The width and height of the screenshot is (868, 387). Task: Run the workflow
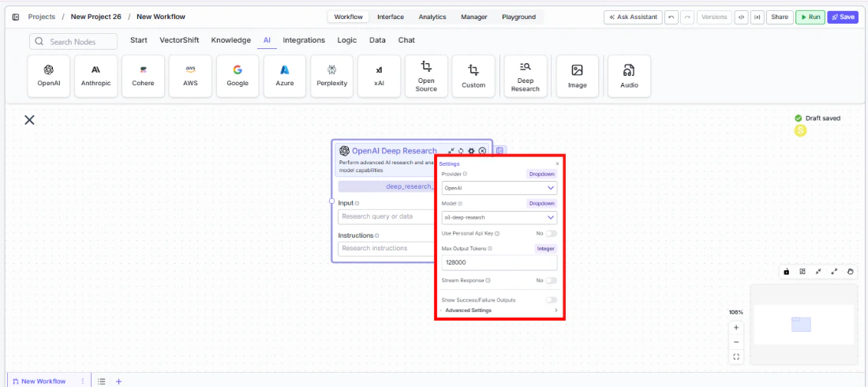[810, 17]
